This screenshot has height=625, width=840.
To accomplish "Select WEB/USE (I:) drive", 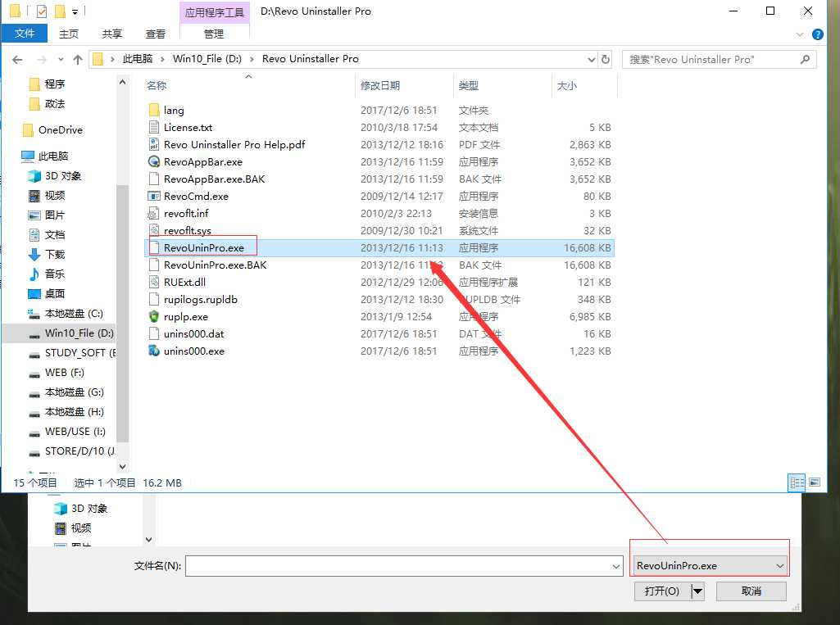I will [x=75, y=432].
